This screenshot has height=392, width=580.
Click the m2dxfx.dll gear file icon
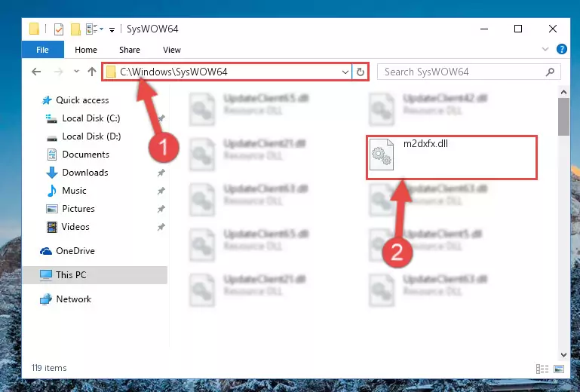[x=382, y=155]
